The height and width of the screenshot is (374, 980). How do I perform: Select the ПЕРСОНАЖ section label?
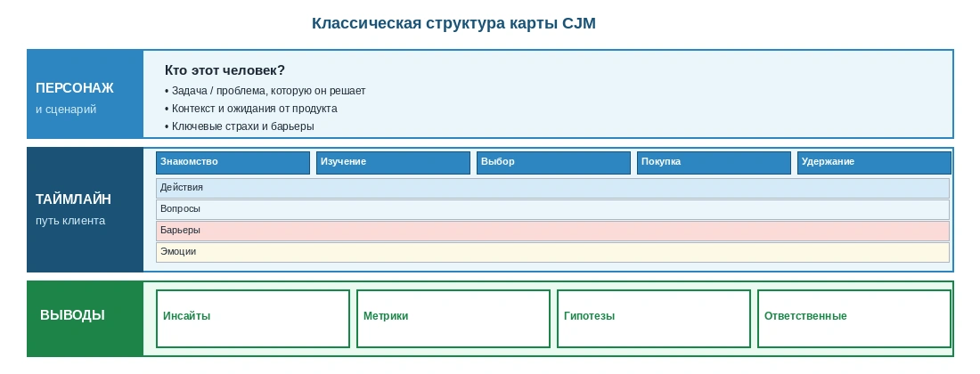(74, 88)
